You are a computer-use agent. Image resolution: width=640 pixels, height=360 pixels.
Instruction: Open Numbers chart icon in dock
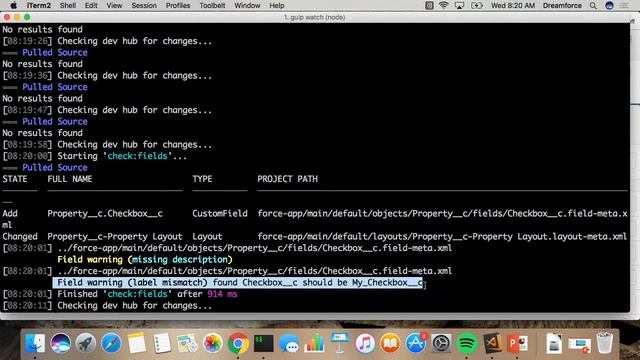coord(314,343)
